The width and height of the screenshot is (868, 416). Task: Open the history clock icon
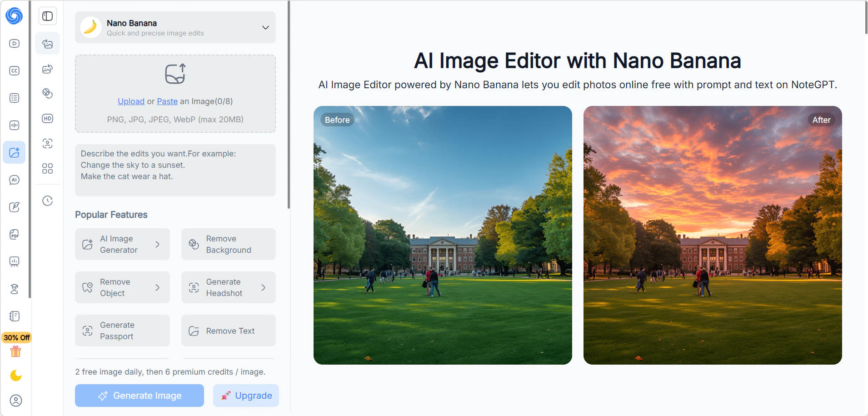pos(47,201)
